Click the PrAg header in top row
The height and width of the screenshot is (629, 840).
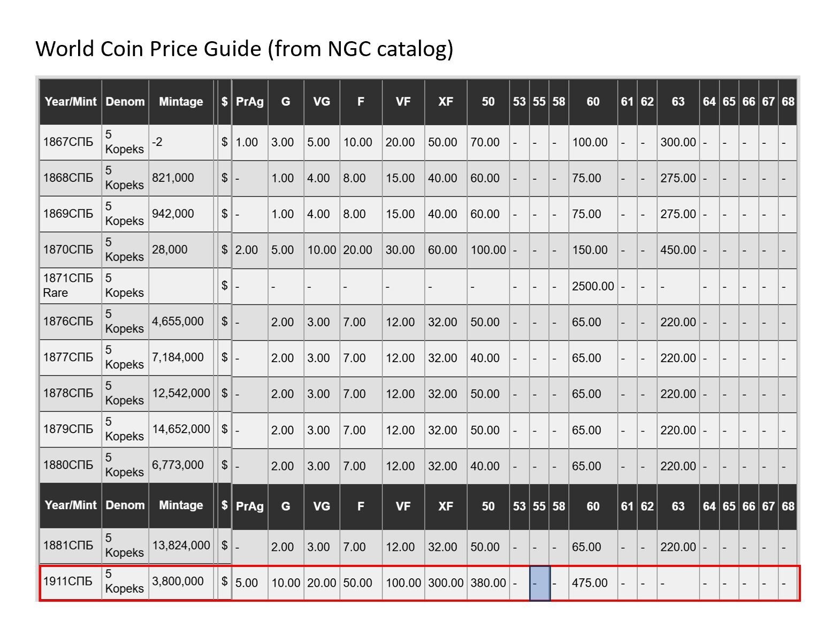coord(250,102)
